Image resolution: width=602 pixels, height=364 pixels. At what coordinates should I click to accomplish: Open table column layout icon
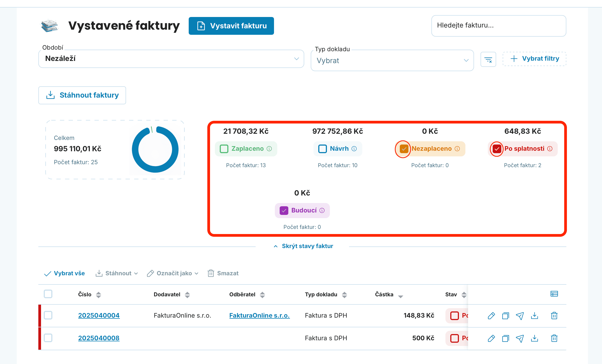pyautogui.click(x=554, y=294)
